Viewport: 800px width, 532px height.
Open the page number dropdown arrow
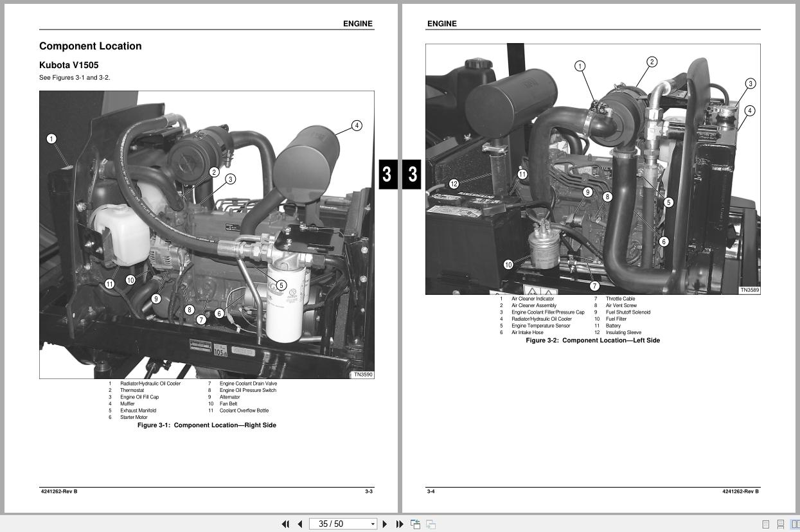373,524
